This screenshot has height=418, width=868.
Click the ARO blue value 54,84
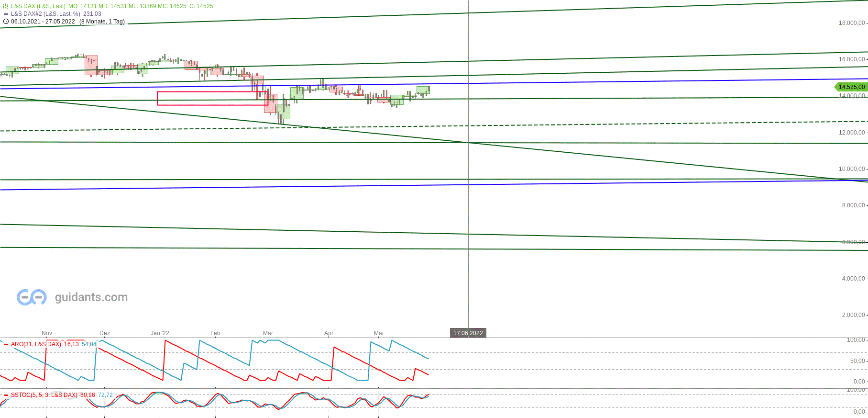click(89, 344)
